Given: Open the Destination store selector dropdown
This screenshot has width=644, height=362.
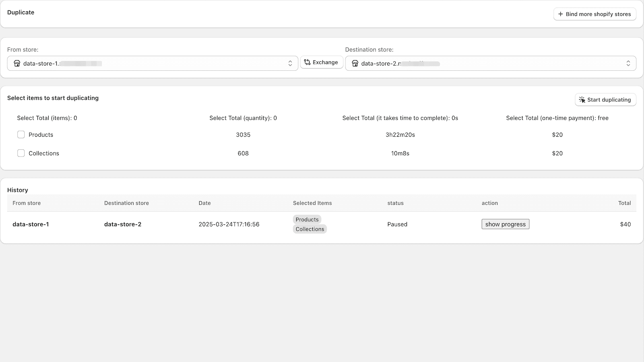Looking at the screenshot, I should [628, 63].
